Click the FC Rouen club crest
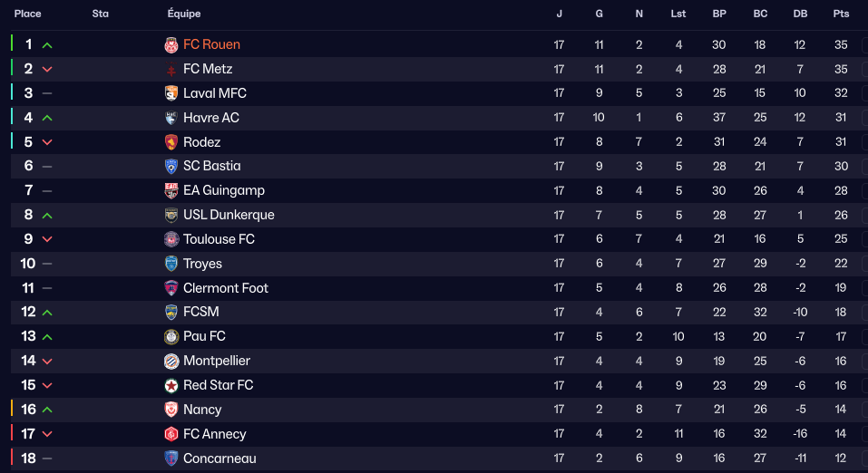 point(171,44)
